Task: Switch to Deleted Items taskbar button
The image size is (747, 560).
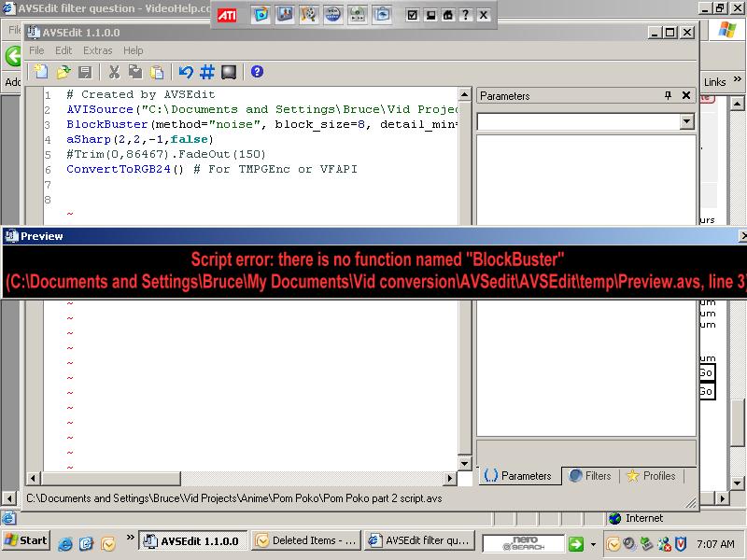Action: tap(306, 540)
